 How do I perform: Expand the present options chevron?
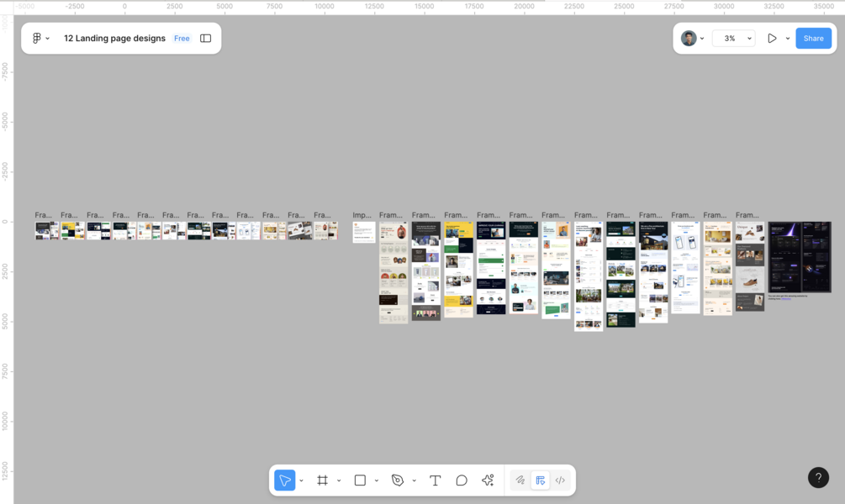(787, 39)
